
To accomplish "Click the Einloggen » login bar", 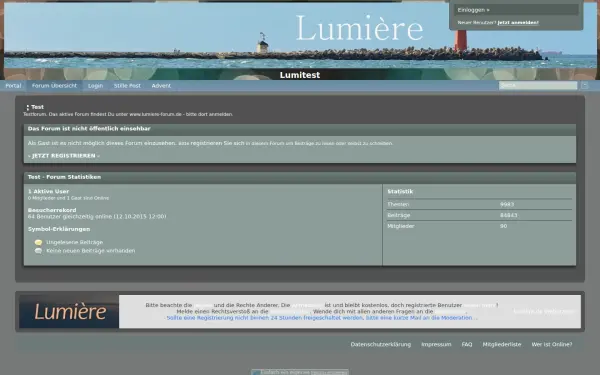I will [516, 10].
